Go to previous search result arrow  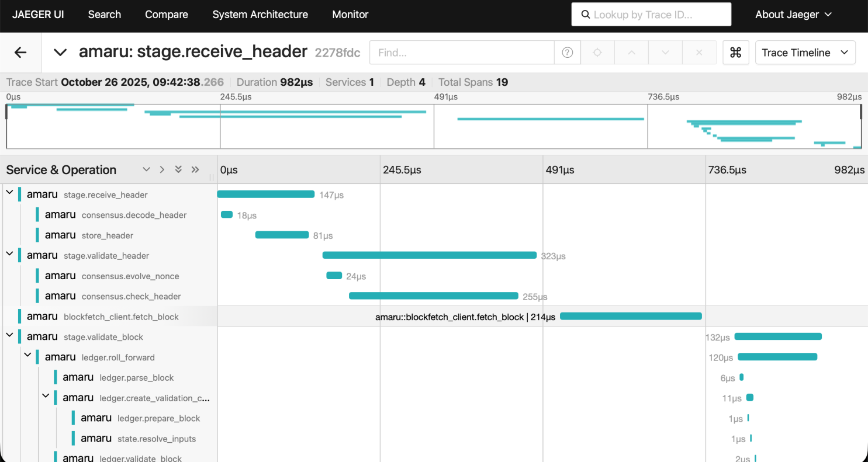click(x=631, y=53)
